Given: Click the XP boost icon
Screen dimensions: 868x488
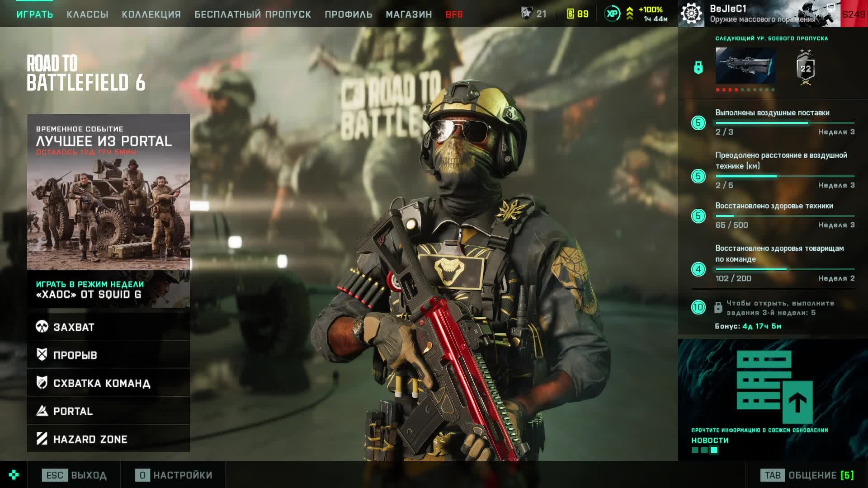Looking at the screenshot, I should click(612, 14).
